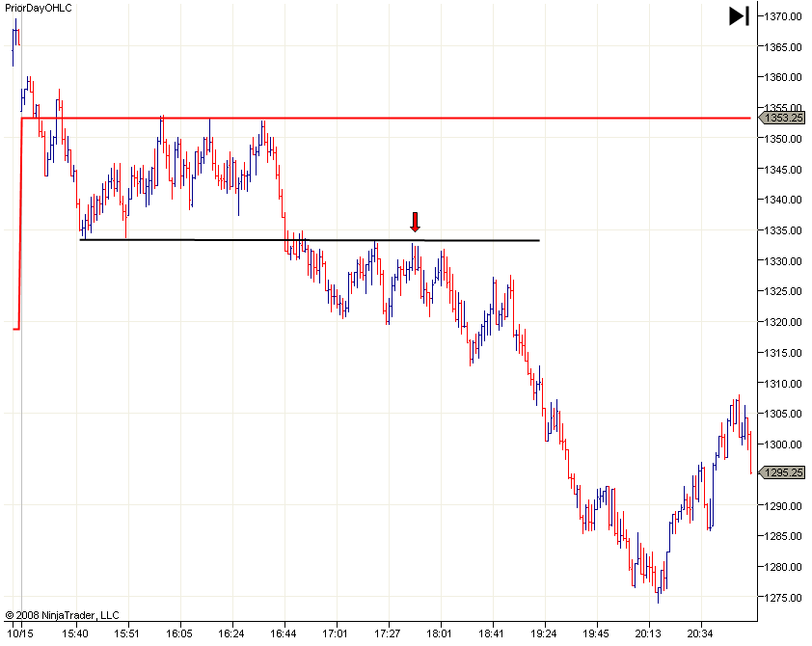Click the 19:24 time axis label
Viewport: 812px width, 646px height.
coord(544,633)
